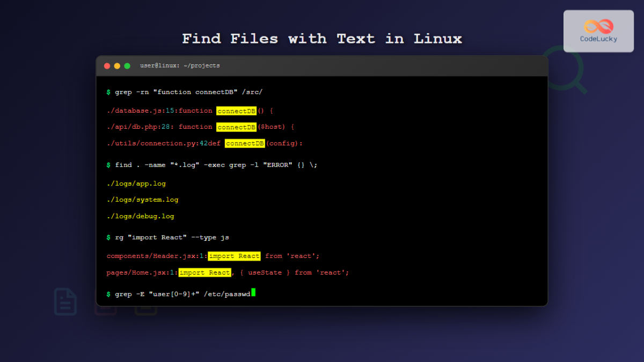Select the blue document icon in bottom-left corner
This screenshot has height=362, width=644.
[65, 301]
